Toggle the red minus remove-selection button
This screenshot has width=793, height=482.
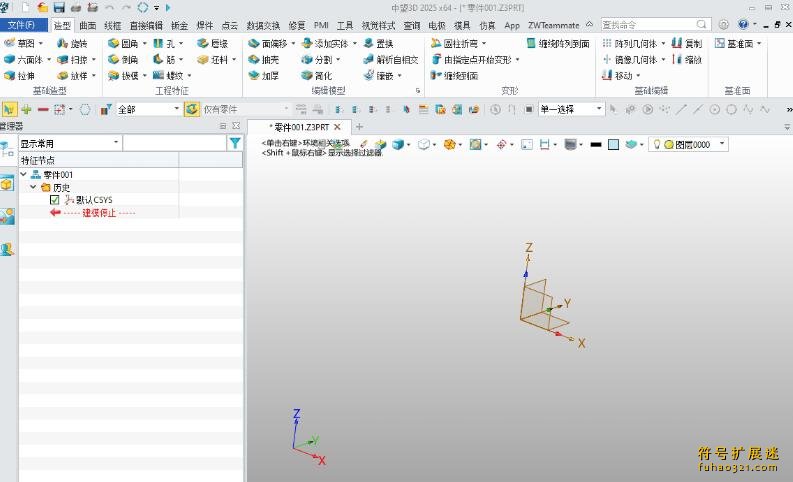coord(43,109)
